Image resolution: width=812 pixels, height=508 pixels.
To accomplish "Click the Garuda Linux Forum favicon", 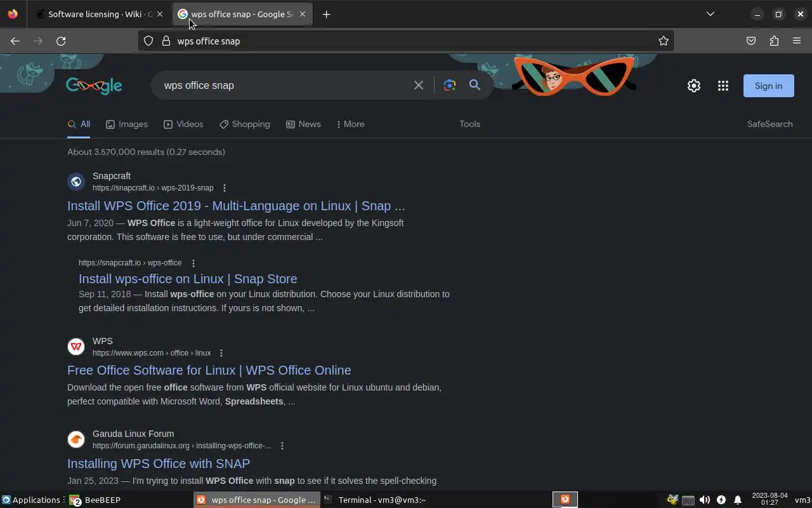I will click(x=76, y=439).
